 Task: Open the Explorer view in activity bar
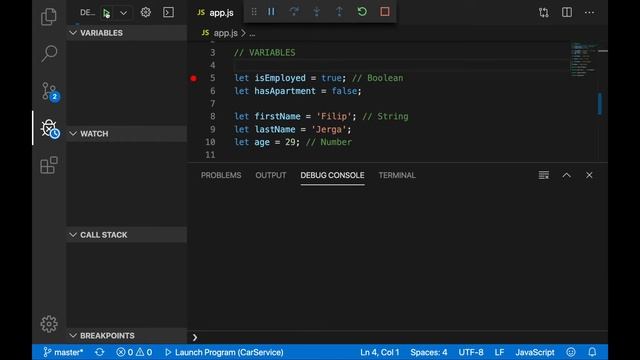(x=49, y=16)
